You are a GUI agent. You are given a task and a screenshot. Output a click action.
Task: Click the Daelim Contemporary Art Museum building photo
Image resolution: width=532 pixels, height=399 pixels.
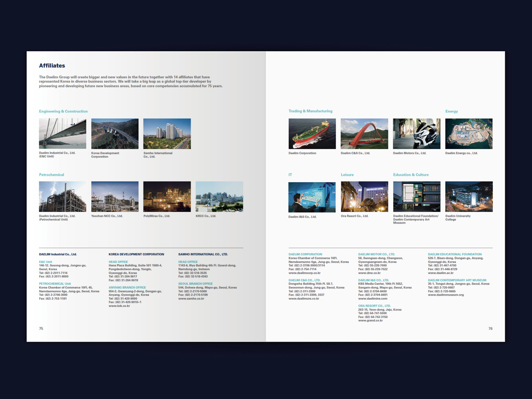(x=417, y=197)
